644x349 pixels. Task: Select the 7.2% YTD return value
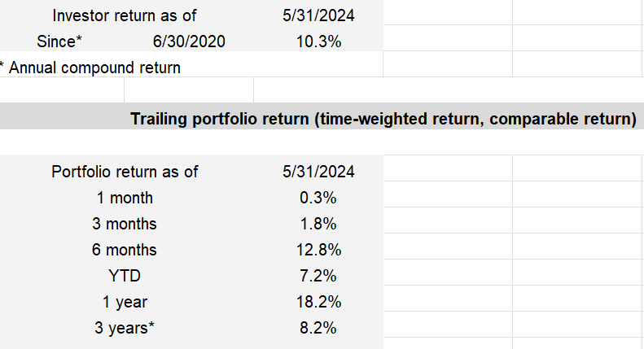318,276
